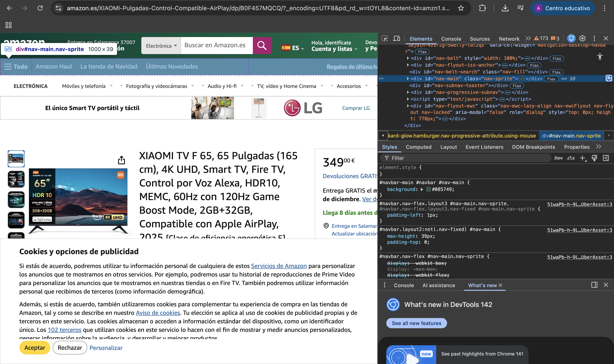Click the #085749 background color swatch
The height and width of the screenshot is (364, 614).
tap(428, 189)
